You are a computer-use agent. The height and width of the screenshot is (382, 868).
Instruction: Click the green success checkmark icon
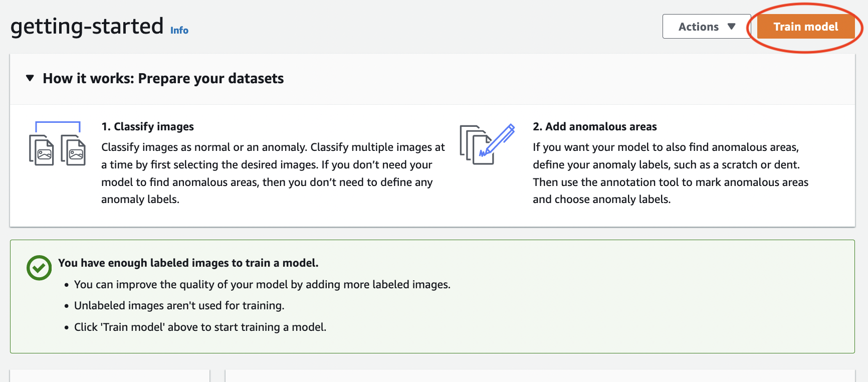39,268
